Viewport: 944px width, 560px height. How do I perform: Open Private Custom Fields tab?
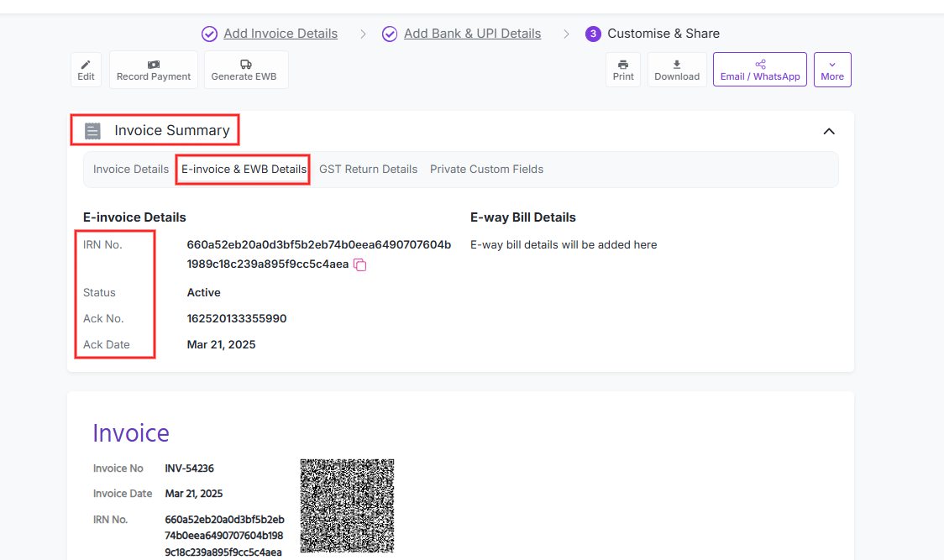pyautogui.click(x=486, y=170)
